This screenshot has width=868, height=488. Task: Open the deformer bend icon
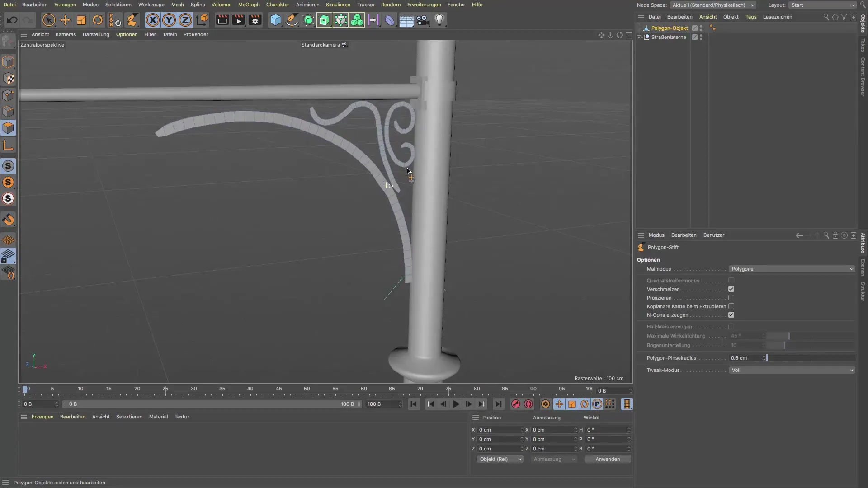tap(390, 20)
